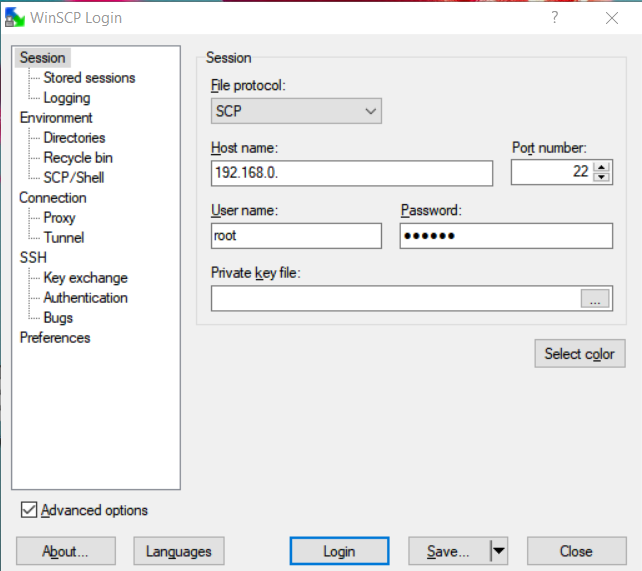Screen dimensions: 642x571
Task: Open the File protocol dropdown
Action: pyautogui.click(x=296, y=111)
